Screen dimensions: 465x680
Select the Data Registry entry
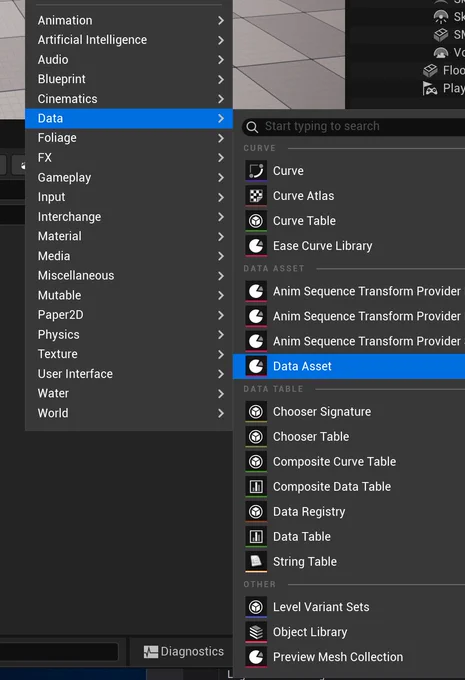click(x=349, y=512)
